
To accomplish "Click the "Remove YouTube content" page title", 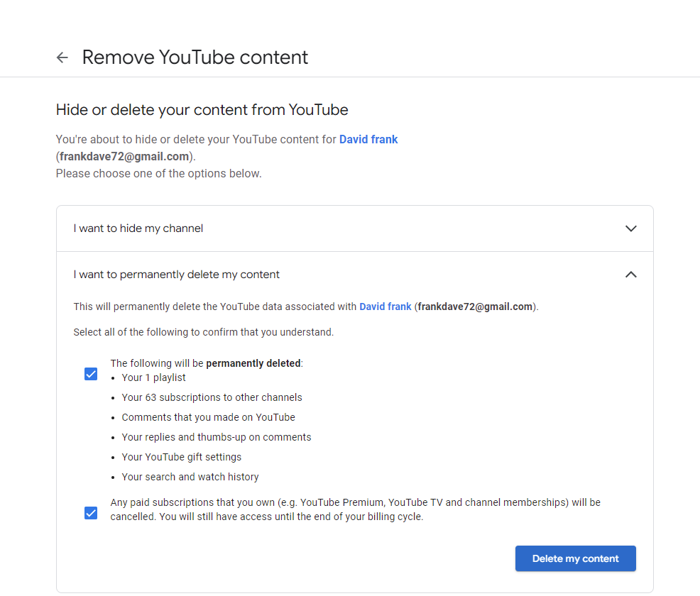I will tap(195, 57).
